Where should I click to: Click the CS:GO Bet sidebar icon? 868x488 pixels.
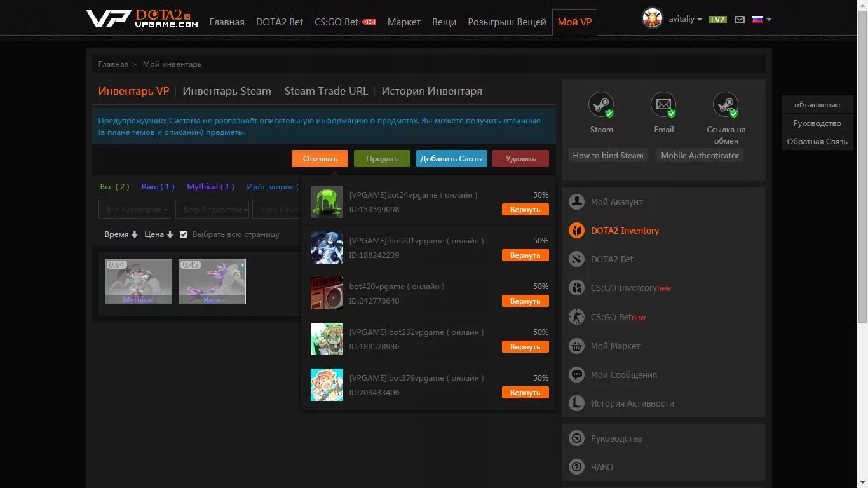[576, 317]
